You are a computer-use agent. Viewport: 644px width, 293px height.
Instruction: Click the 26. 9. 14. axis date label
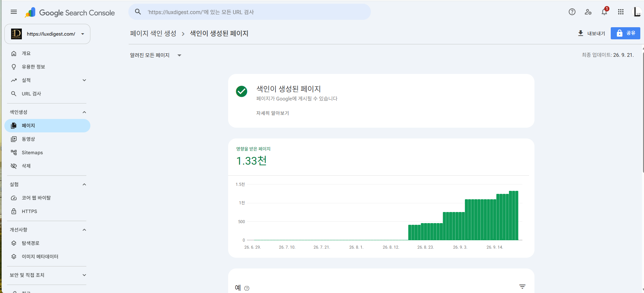[x=495, y=247]
